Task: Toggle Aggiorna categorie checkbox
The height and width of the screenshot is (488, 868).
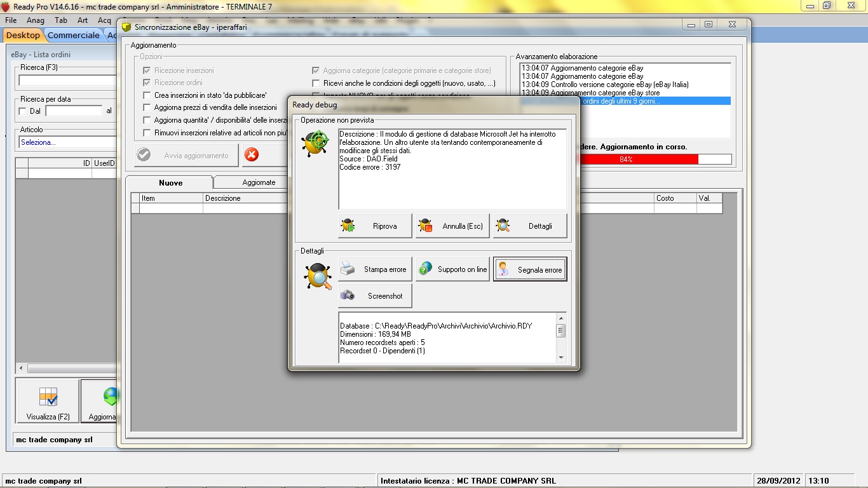Action: pyautogui.click(x=316, y=71)
